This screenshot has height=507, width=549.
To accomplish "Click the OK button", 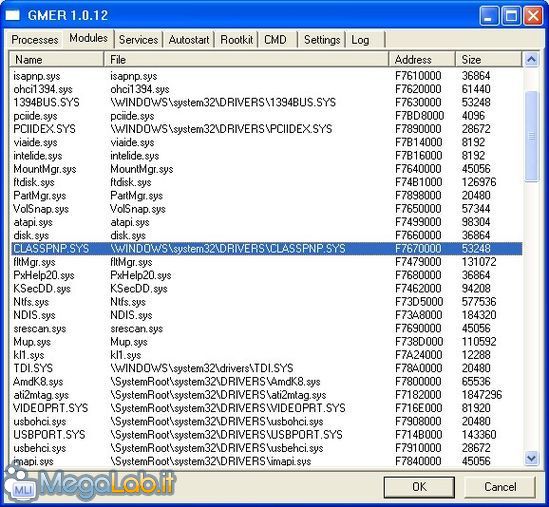I will point(419,487).
